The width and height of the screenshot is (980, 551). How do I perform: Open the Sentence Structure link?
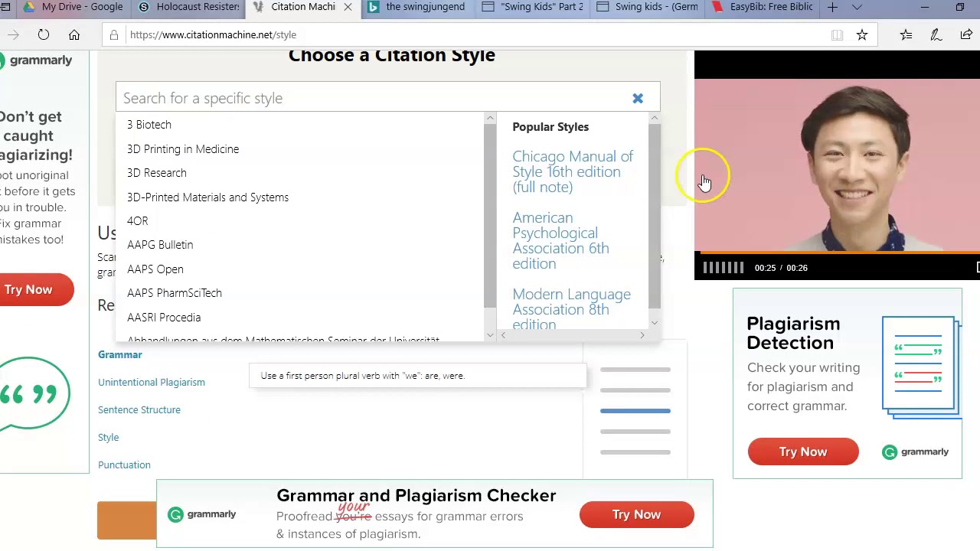tap(139, 409)
